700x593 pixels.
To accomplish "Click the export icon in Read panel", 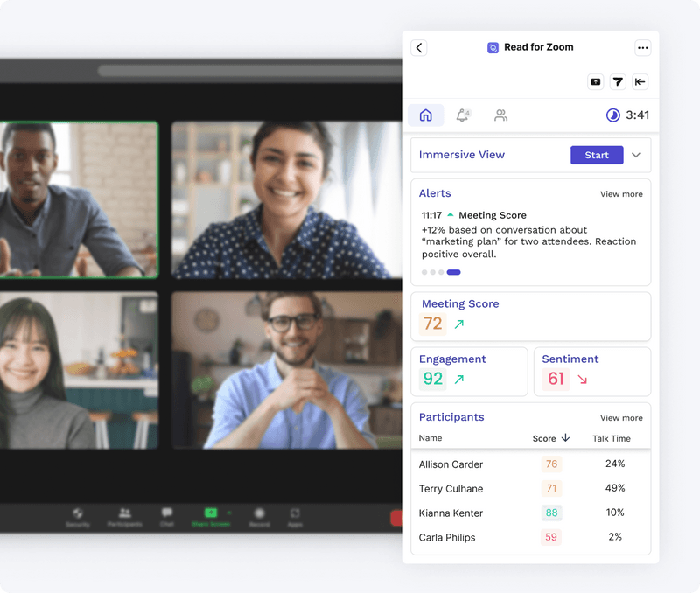I will pyautogui.click(x=595, y=81).
